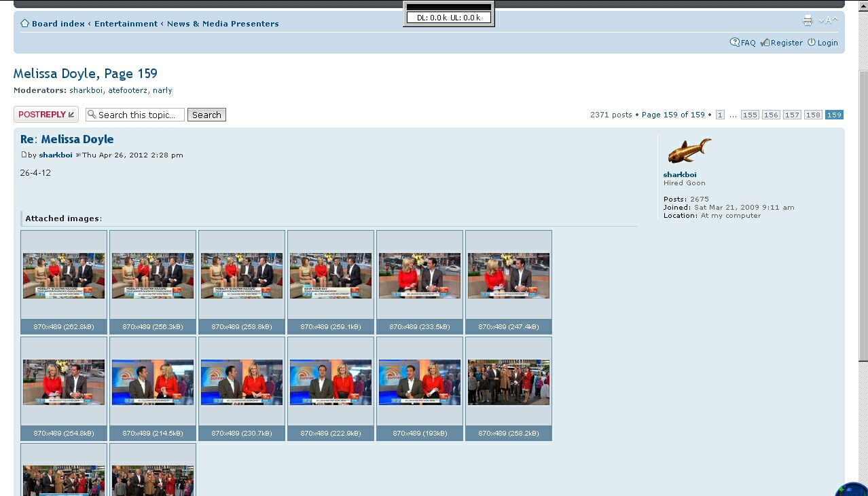Open the 262.8kB attached image thumbnail
868x496 pixels.
pyautogui.click(x=64, y=275)
